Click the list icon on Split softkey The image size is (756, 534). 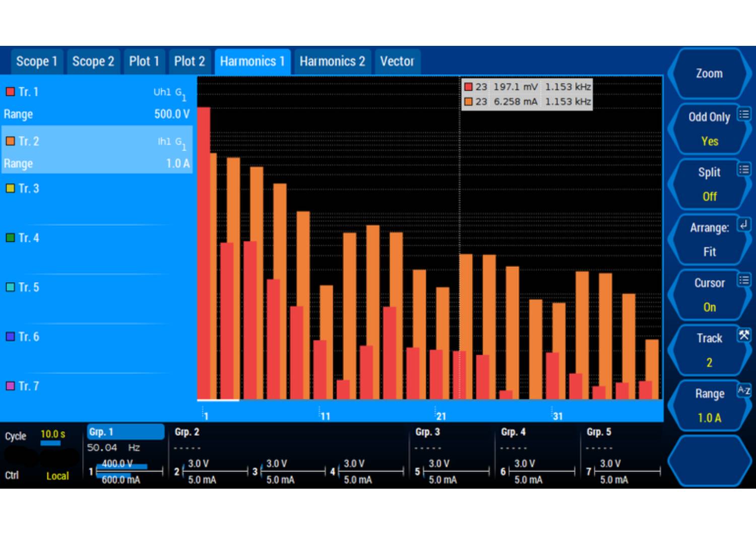(744, 170)
